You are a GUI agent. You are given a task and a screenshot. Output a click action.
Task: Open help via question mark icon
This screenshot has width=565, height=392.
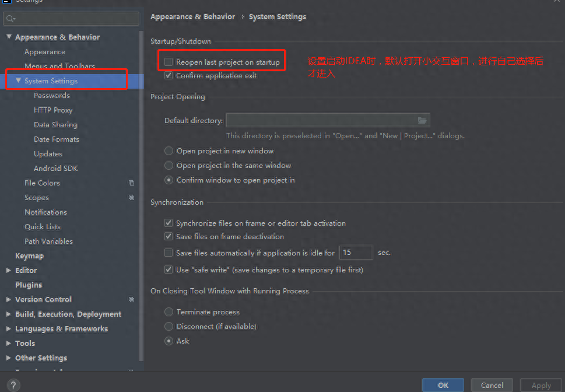[13, 385]
